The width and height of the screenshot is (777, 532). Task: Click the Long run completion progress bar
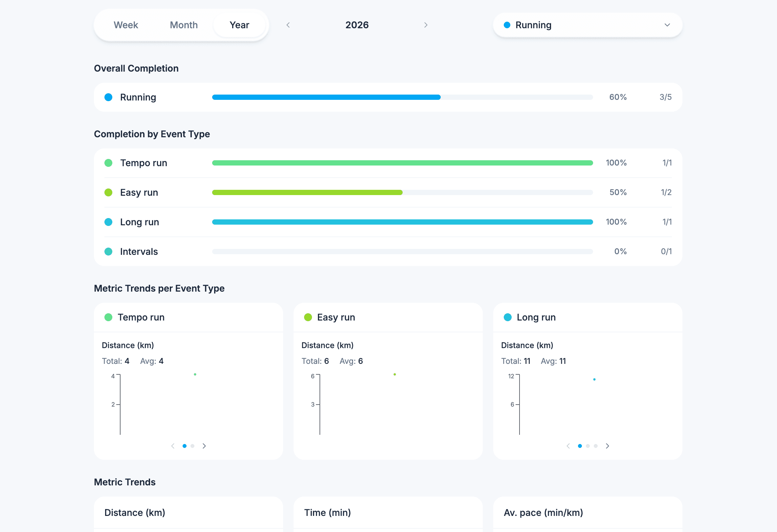click(403, 222)
